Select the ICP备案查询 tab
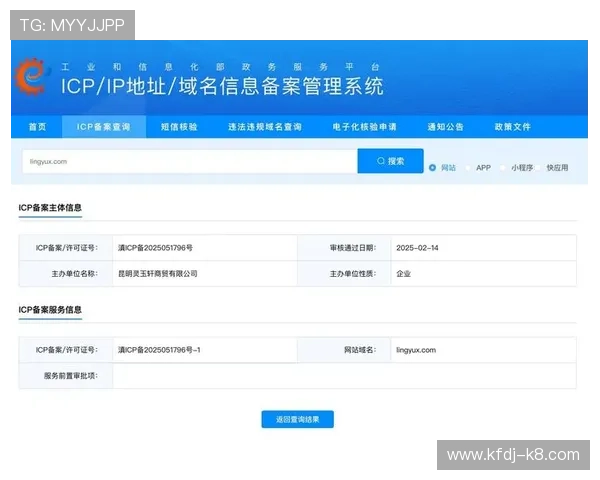600x480 pixels. click(x=104, y=127)
